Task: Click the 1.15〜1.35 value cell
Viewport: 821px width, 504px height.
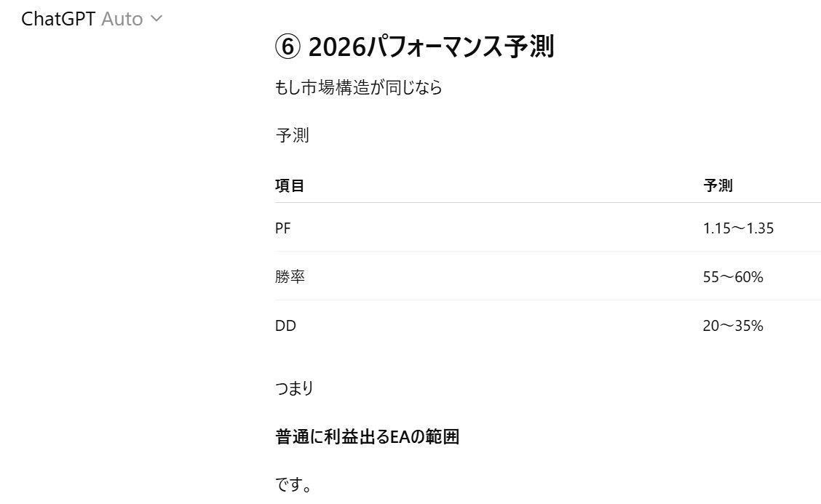Action: [738, 228]
